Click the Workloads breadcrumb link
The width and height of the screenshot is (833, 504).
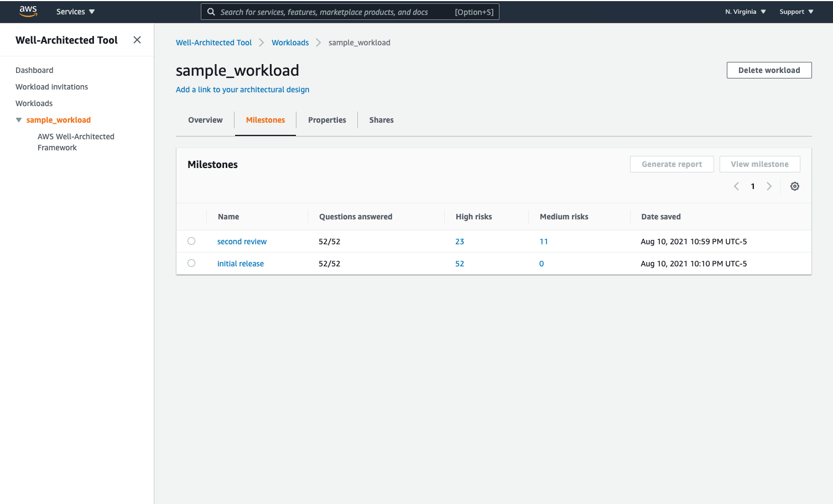click(290, 43)
